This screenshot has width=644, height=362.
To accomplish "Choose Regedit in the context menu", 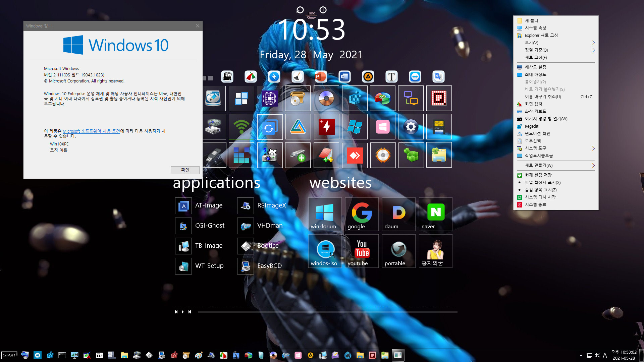I will tap(556, 126).
